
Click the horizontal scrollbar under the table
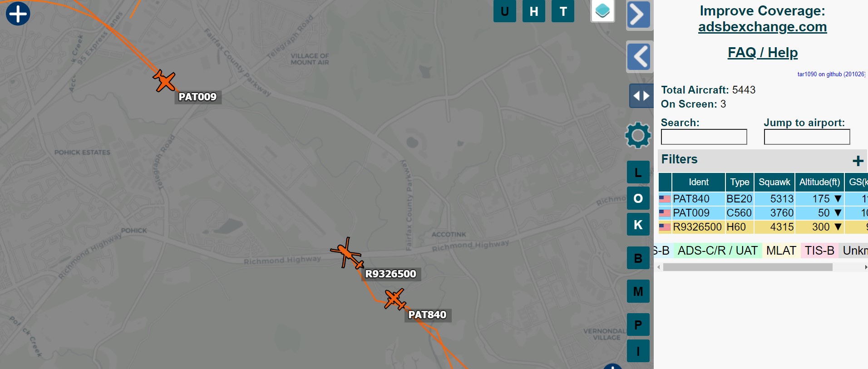[748, 267]
